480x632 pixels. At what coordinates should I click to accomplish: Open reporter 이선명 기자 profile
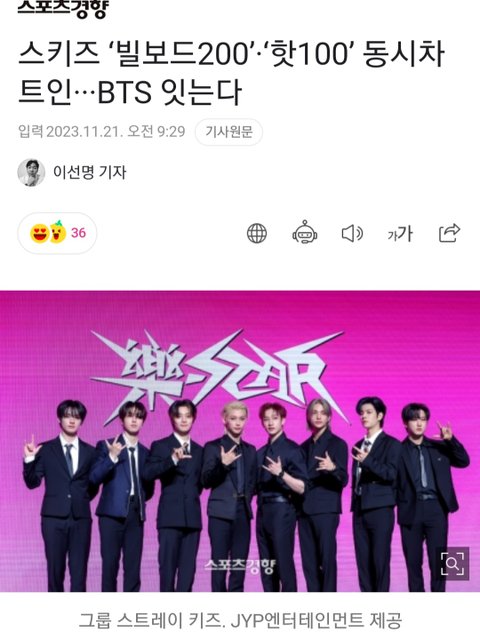coord(89,173)
